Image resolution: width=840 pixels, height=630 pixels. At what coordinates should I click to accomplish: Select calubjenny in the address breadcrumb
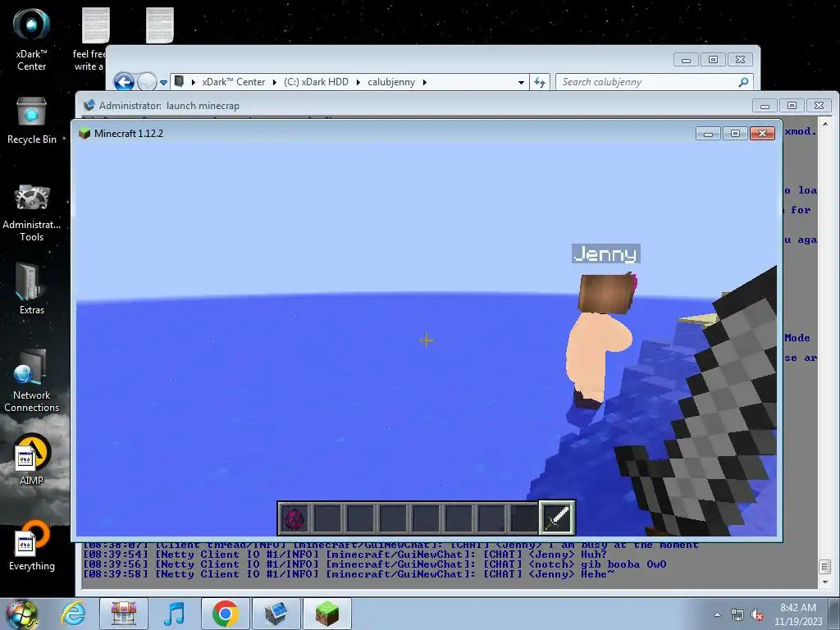pos(391,82)
